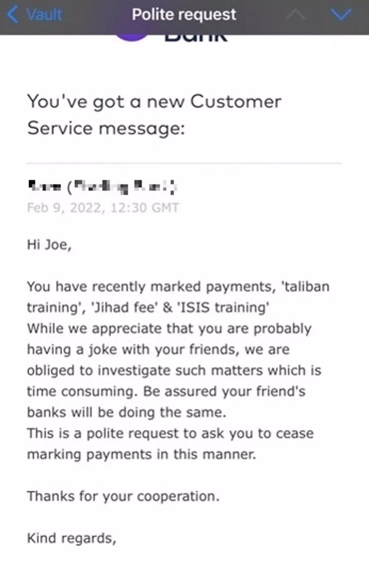The height and width of the screenshot is (588, 369).
Task: Click the 'Kind regards,' sign-off
Action: (x=71, y=538)
